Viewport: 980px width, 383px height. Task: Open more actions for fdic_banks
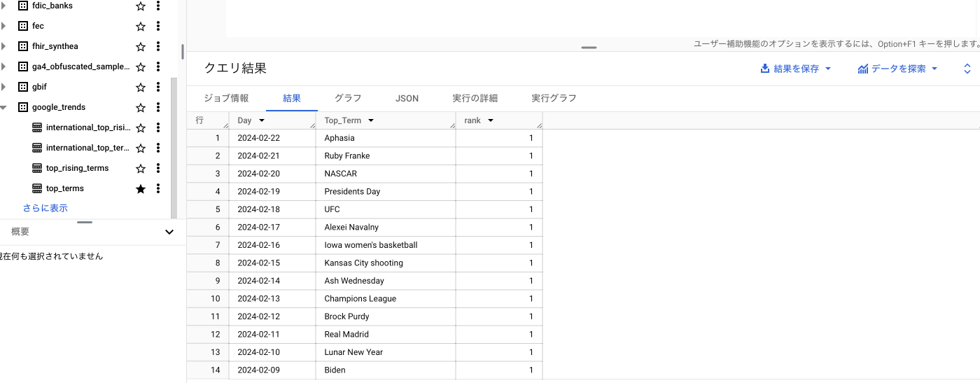tap(158, 6)
